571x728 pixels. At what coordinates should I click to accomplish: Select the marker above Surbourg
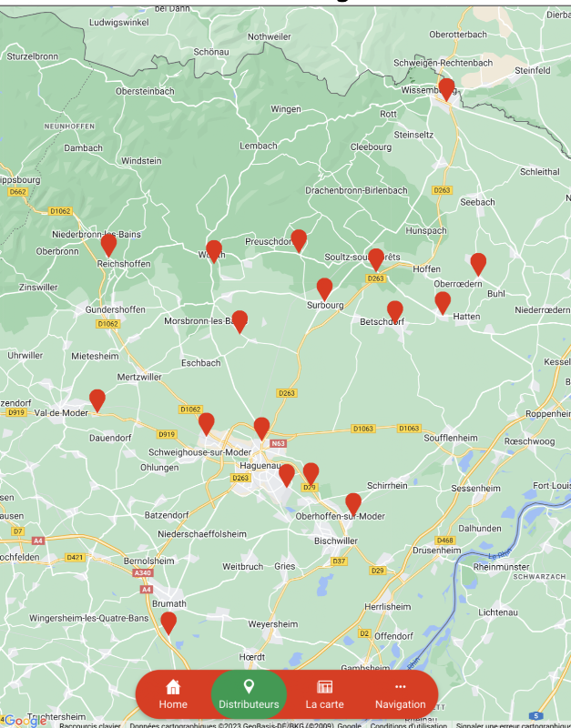tap(324, 289)
